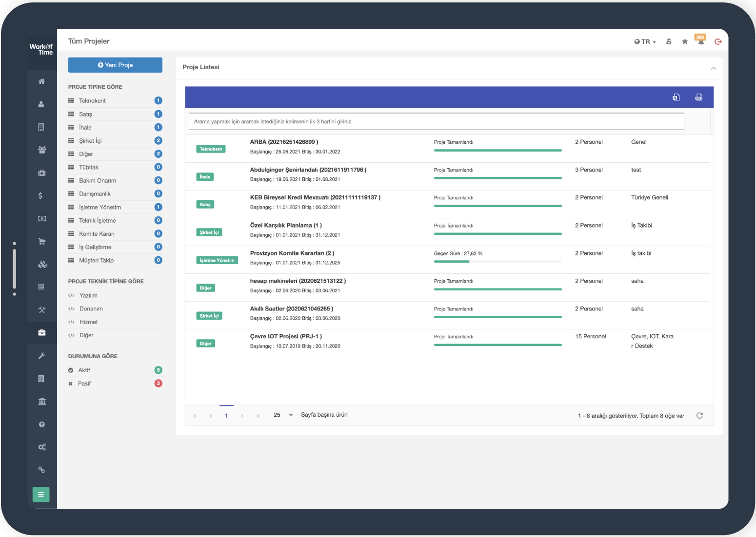This screenshot has height=537, width=756.
Task: Filter projects by Şirket İçi type
Action: tap(115, 140)
